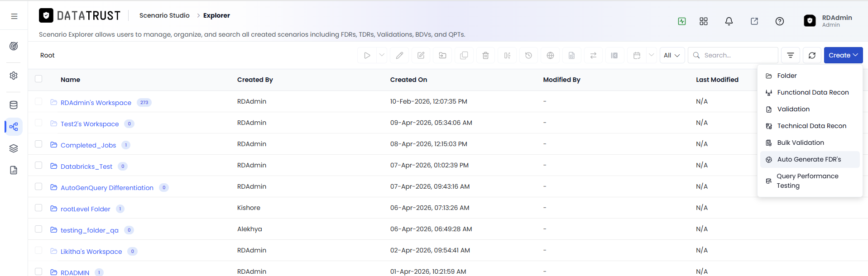Click the collapse-to-start panel icon in toolbar

tap(614, 55)
